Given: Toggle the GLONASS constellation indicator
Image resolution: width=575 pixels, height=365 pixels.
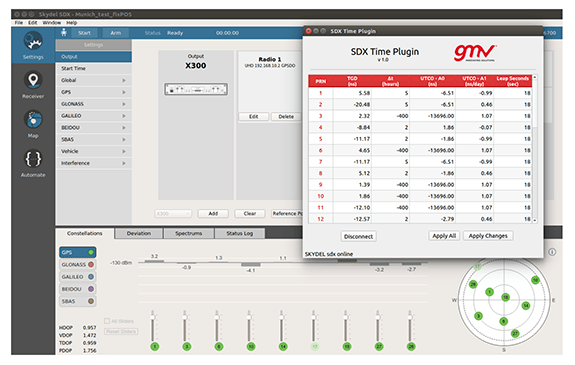Looking at the screenshot, I should pyautogui.click(x=91, y=264).
